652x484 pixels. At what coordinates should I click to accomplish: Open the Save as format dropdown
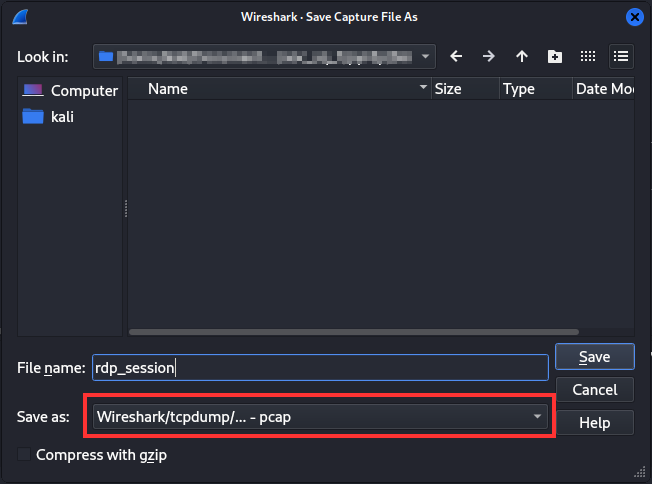pyautogui.click(x=320, y=417)
